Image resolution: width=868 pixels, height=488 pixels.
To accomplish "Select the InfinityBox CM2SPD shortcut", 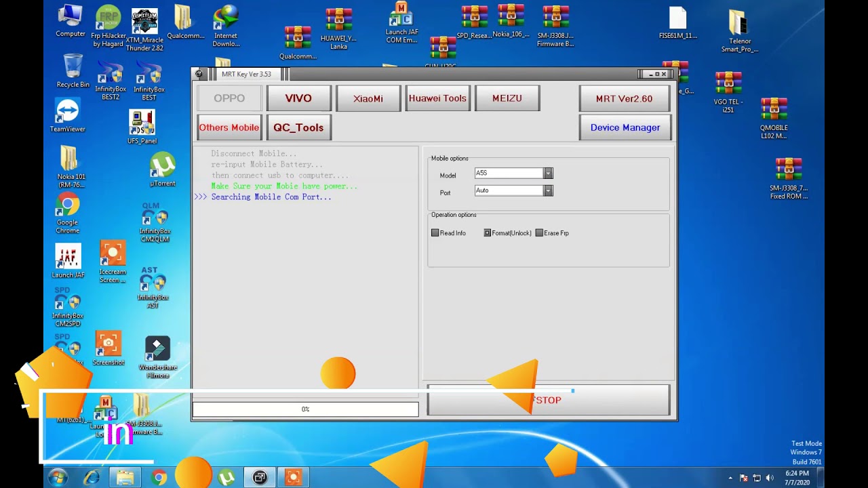I will coord(67,307).
